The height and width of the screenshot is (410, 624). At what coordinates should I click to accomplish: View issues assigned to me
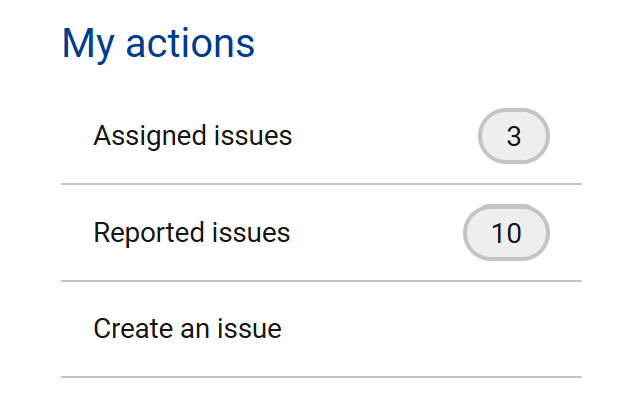193,136
